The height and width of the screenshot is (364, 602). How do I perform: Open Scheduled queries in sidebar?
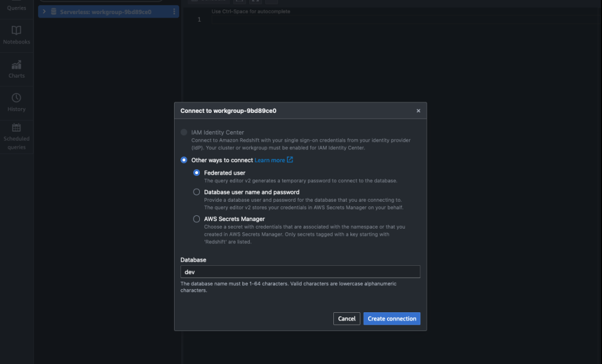click(16, 137)
